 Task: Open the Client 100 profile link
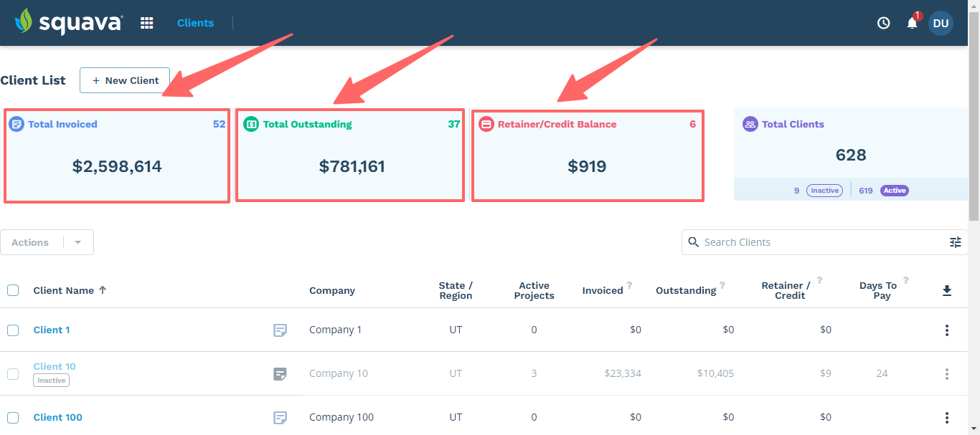coord(57,417)
